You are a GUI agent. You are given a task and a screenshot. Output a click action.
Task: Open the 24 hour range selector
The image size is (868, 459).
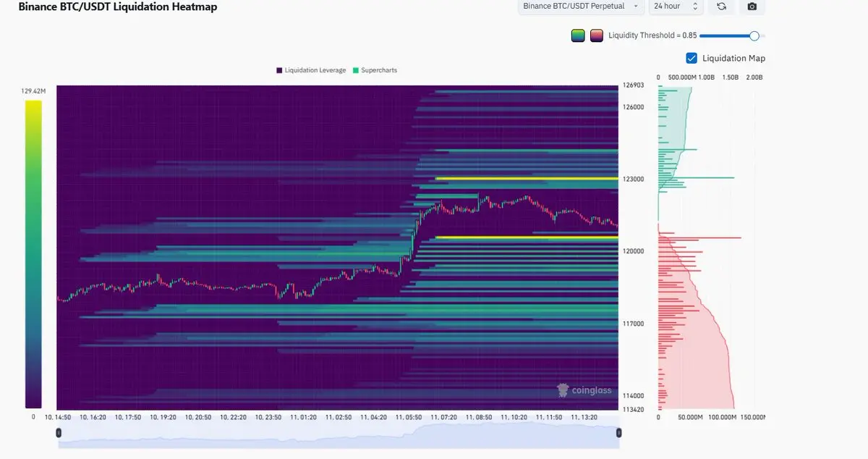[x=676, y=7]
